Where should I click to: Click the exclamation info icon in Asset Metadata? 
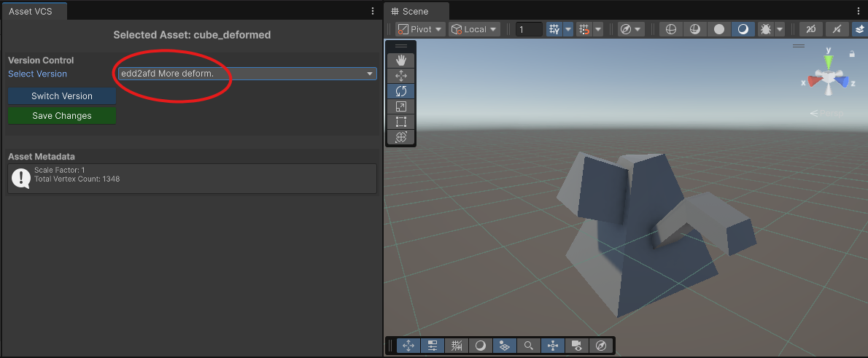click(21, 178)
